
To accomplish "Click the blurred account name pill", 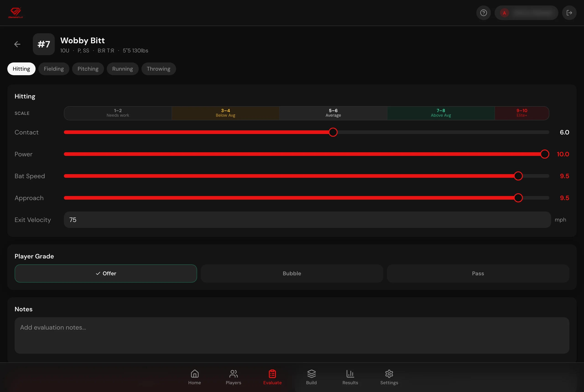I will point(526,13).
